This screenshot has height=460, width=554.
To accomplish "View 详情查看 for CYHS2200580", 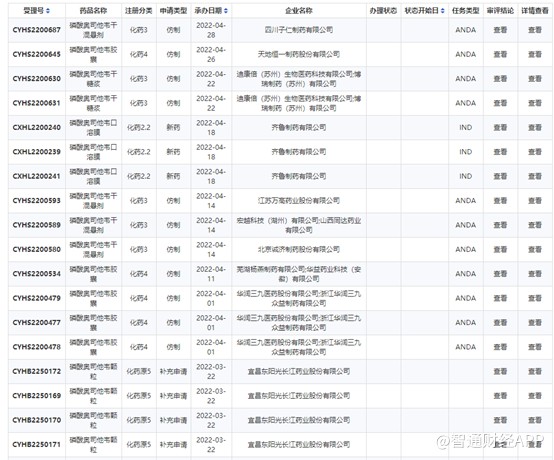I will click(x=535, y=249).
